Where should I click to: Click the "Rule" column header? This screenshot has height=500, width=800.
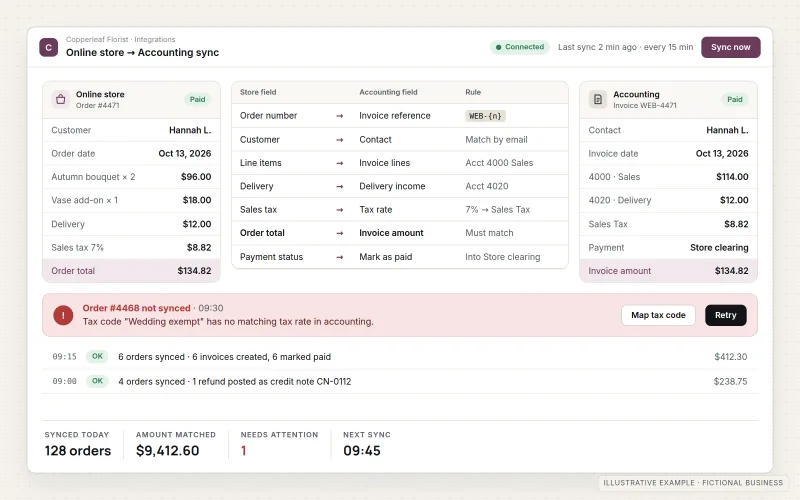473,92
